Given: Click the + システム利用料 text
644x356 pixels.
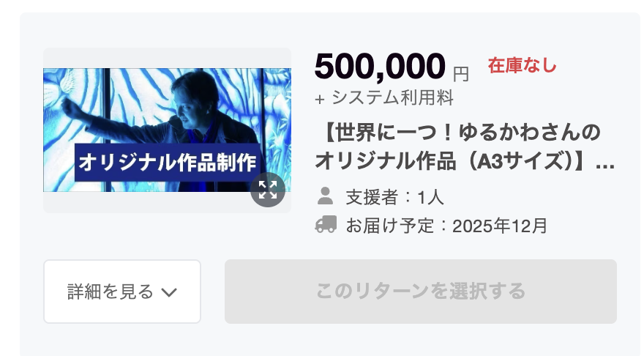Looking at the screenshot, I should coord(384,98).
